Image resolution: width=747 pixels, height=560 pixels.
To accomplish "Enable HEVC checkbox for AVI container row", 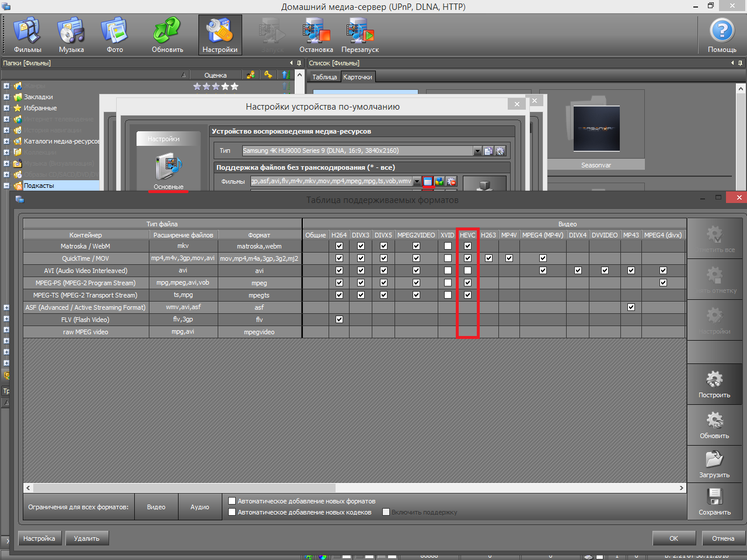I will [467, 271].
